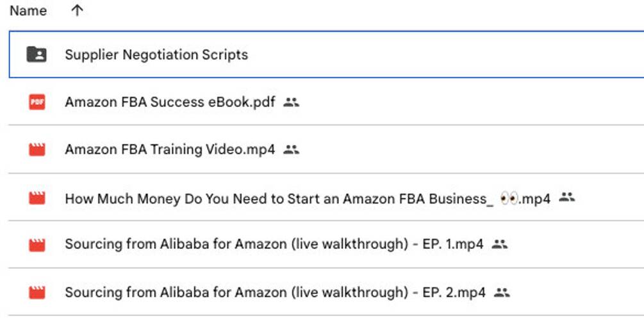The height and width of the screenshot is (318, 644).
Task: Open Amazon FBA Success eBook.pdf
Action: point(170,102)
